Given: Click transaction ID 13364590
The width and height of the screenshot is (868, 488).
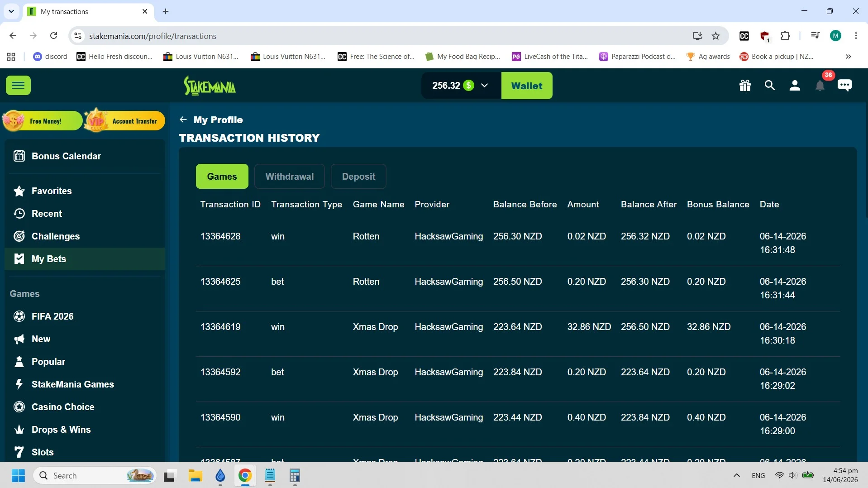Looking at the screenshot, I should (x=220, y=417).
